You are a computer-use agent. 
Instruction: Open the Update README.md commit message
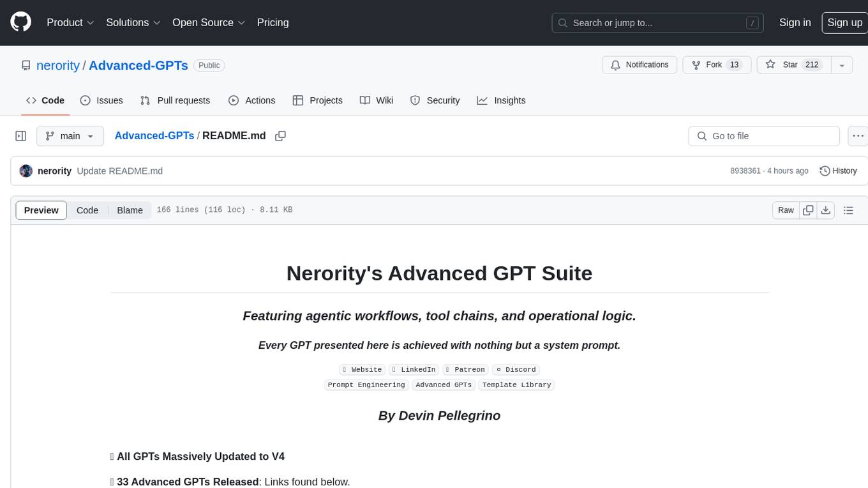click(x=119, y=171)
